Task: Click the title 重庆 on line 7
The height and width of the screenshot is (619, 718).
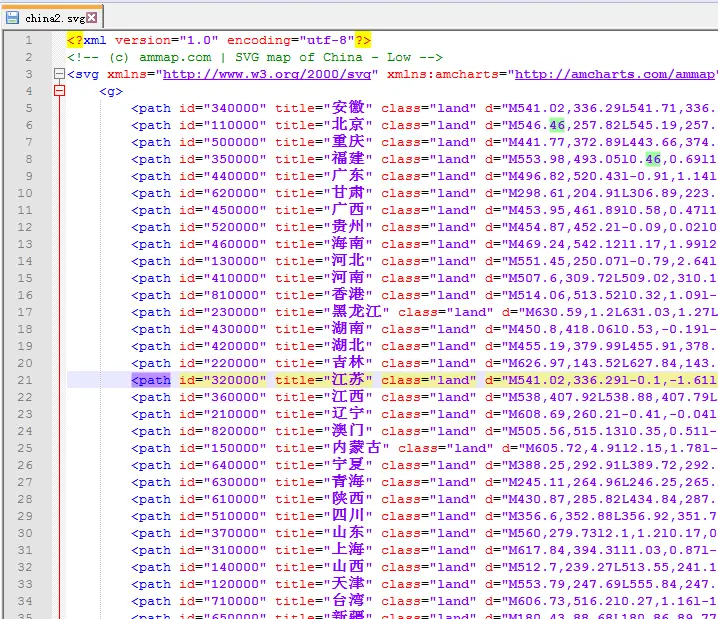Action: [x=348, y=141]
